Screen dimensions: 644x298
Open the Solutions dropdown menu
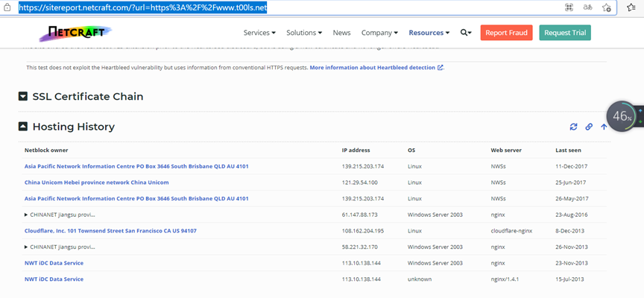[x=304, y=33]
